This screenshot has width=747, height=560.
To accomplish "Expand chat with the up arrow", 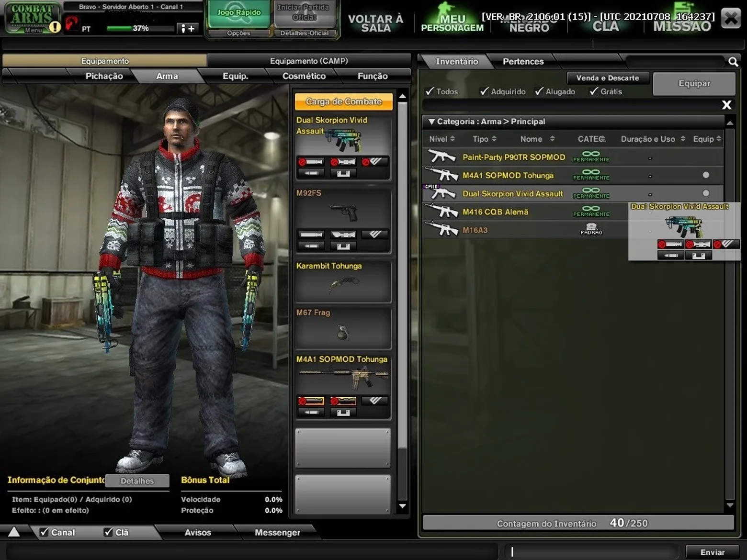I will (x=14, y=532).
